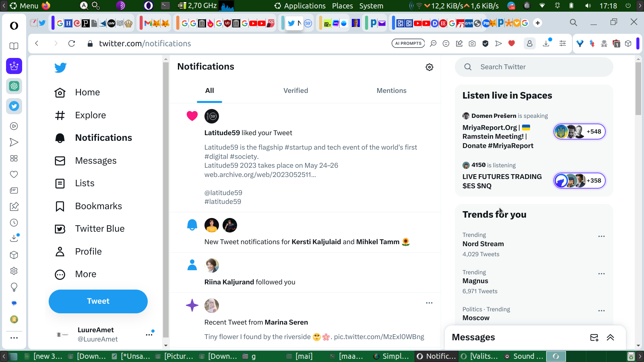Open Messages in the Twitter navigation

tap(86, 161)
